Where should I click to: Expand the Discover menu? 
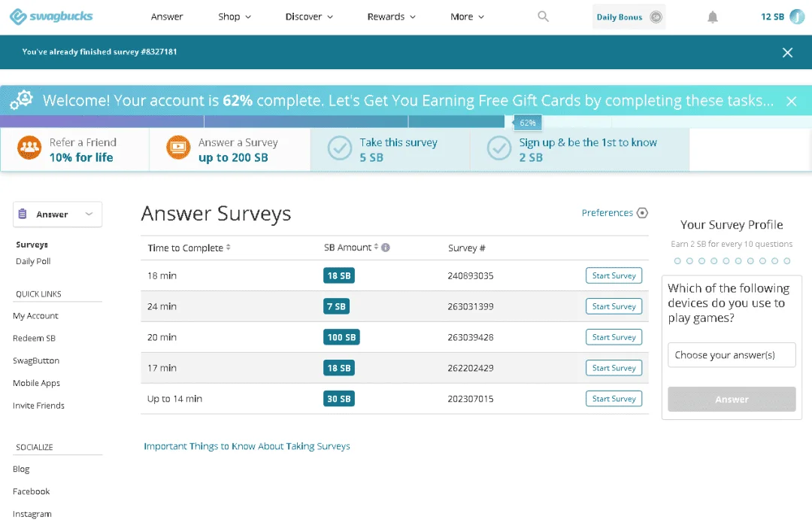(x=309, y=17)
